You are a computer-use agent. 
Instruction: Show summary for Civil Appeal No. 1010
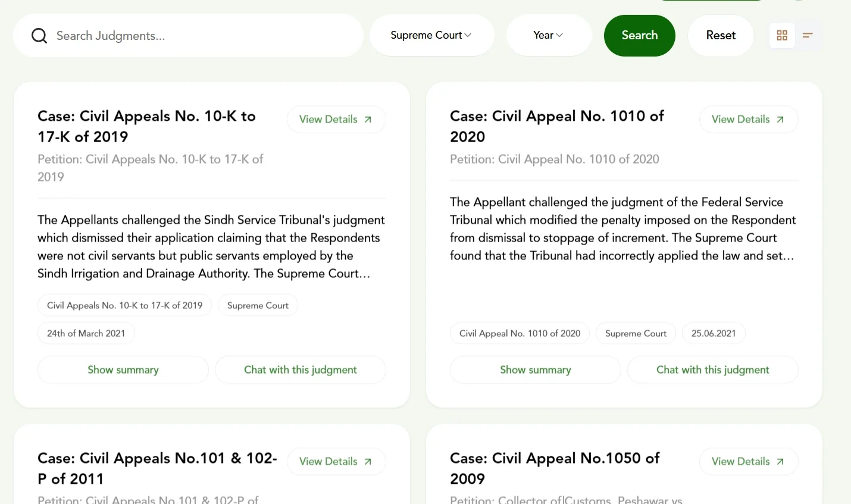tap(535, 370)
